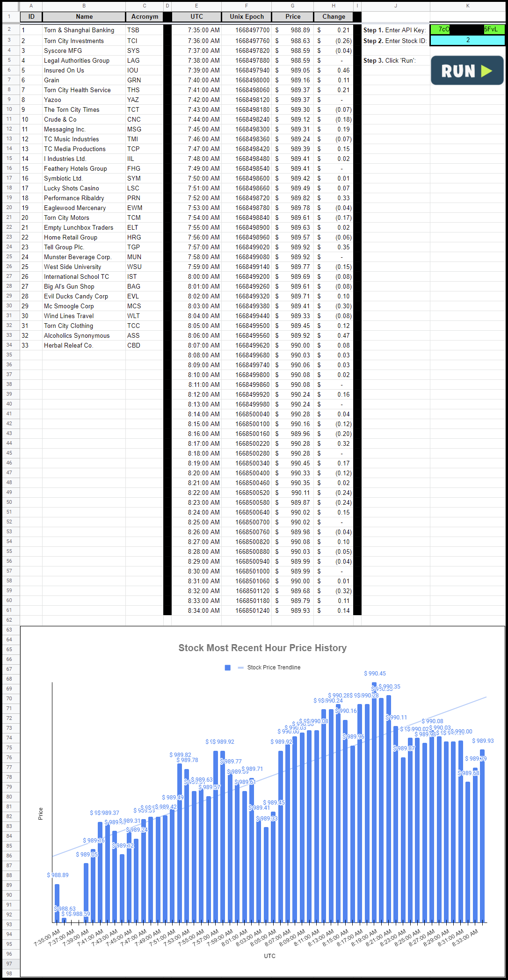508x980 pixels.
Task: Select cell Mc Smoogle Corp
Action: [84, 306]
